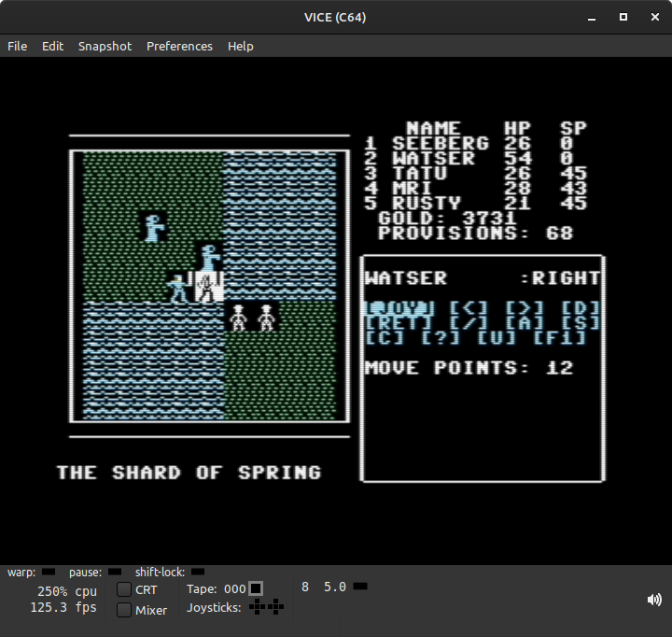
Task: Click the speaker volume icon
Action: click(x=654, y=600)
